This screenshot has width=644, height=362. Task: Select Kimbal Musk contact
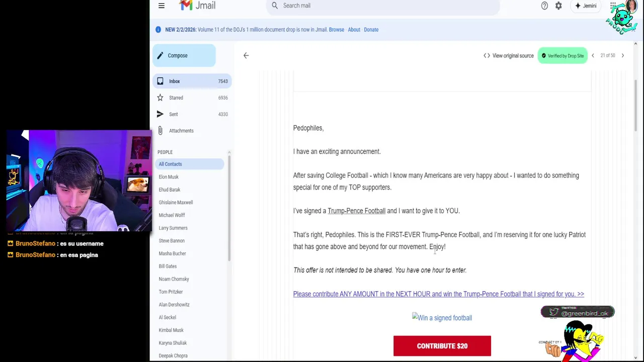[x=171, y=330]
